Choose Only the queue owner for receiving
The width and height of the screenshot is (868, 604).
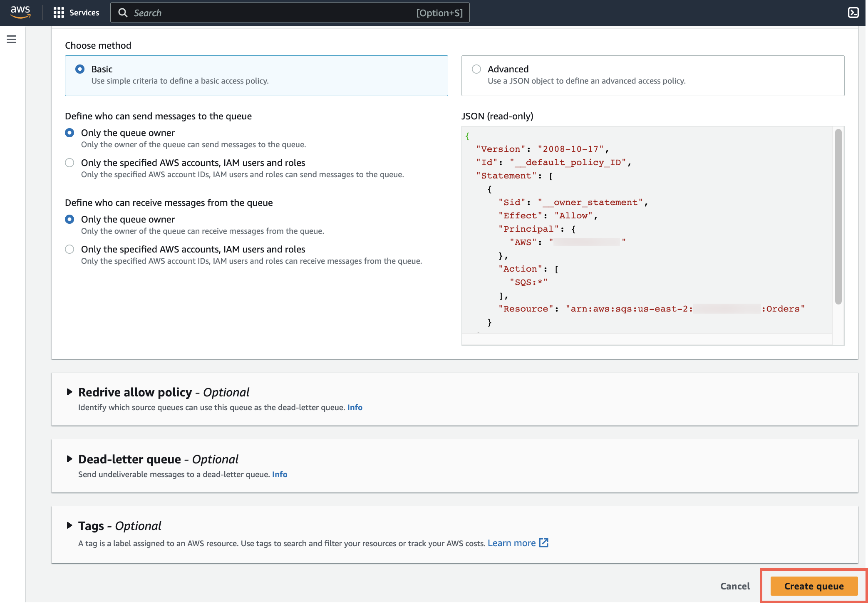[x=69, y=219]
